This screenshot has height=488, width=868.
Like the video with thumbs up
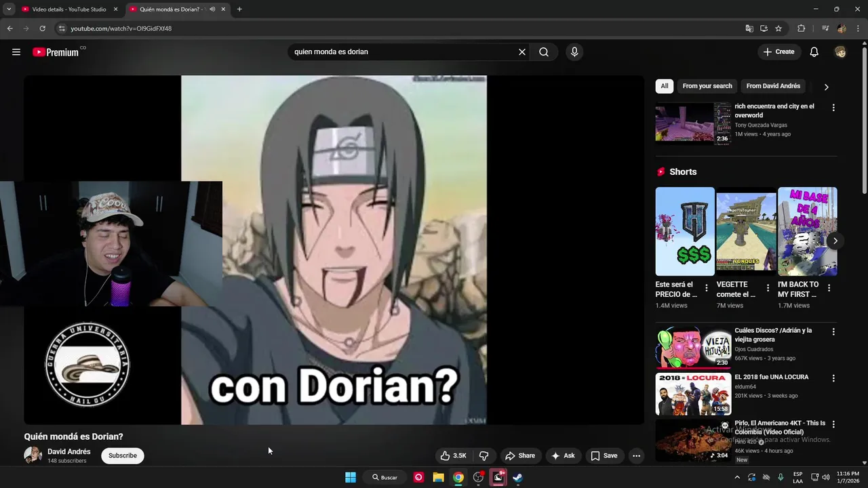(454, 456)
